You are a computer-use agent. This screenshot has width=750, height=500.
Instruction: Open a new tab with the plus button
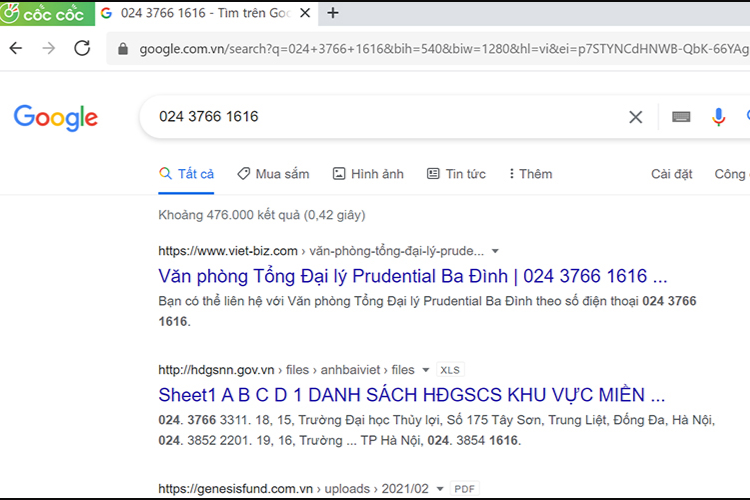333,13
